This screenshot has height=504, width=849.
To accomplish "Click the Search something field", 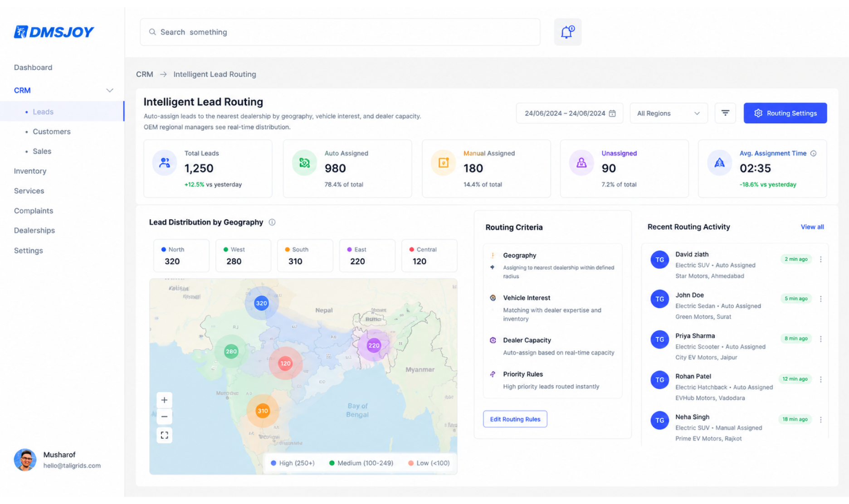I will click(340, 32).
